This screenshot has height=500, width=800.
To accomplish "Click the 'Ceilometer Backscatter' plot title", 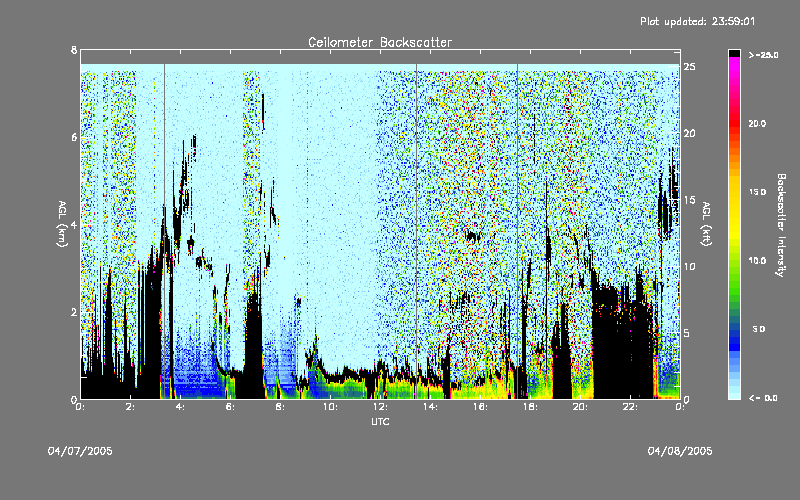I will click(380, 42).
